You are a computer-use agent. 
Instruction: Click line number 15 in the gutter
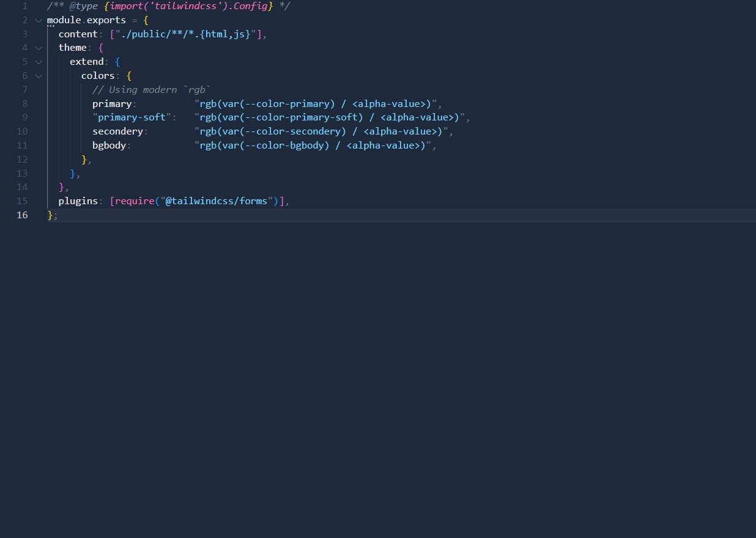tap(22, 201)
